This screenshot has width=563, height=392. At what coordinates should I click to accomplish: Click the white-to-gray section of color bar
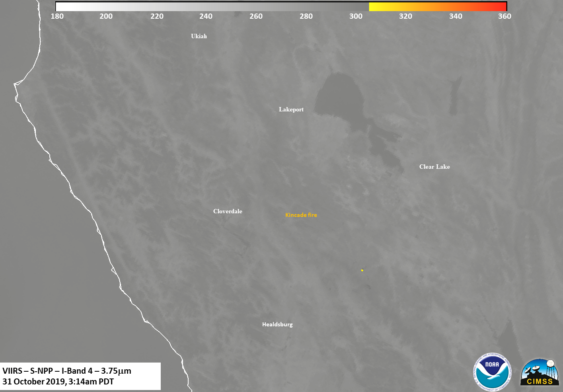coord(212,7)
